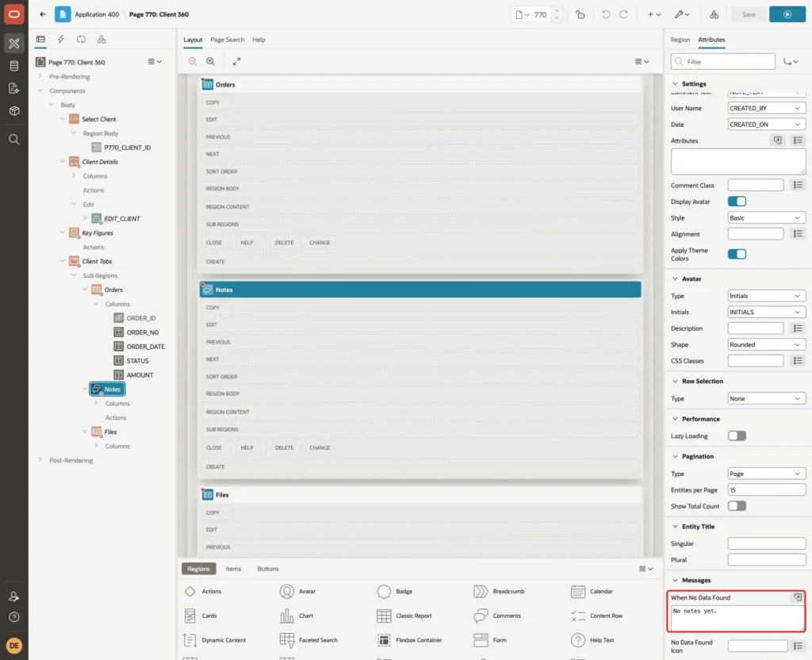Select the ORDER_DATE column in tree
Screen dimensions: 812x660
[145, 347]
